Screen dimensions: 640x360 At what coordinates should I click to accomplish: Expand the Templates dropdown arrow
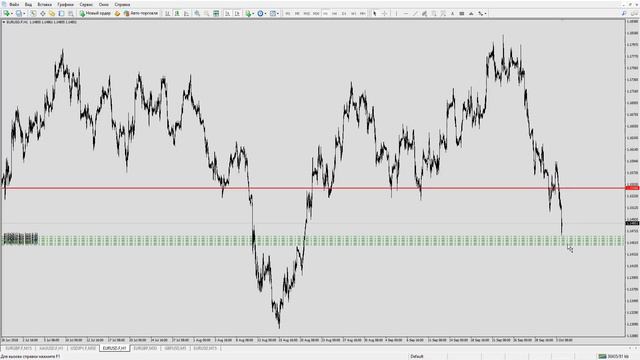[278, 13]
